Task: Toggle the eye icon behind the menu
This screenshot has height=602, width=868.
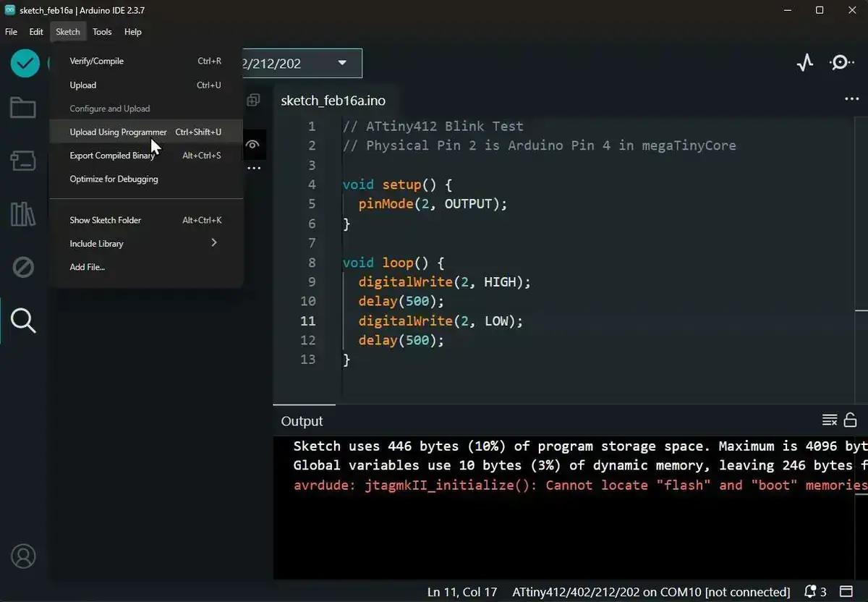Action: pos(252,145)
